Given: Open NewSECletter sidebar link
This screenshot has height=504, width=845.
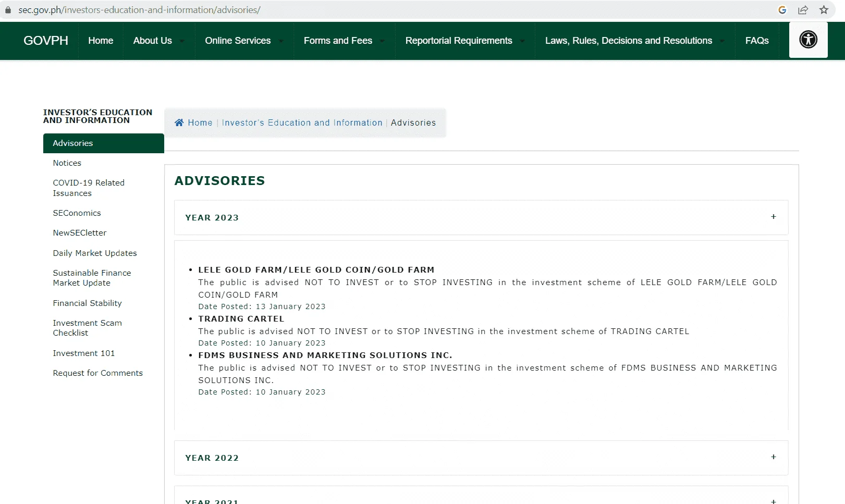Looking at the screenshot, I should tap(80, 233).
